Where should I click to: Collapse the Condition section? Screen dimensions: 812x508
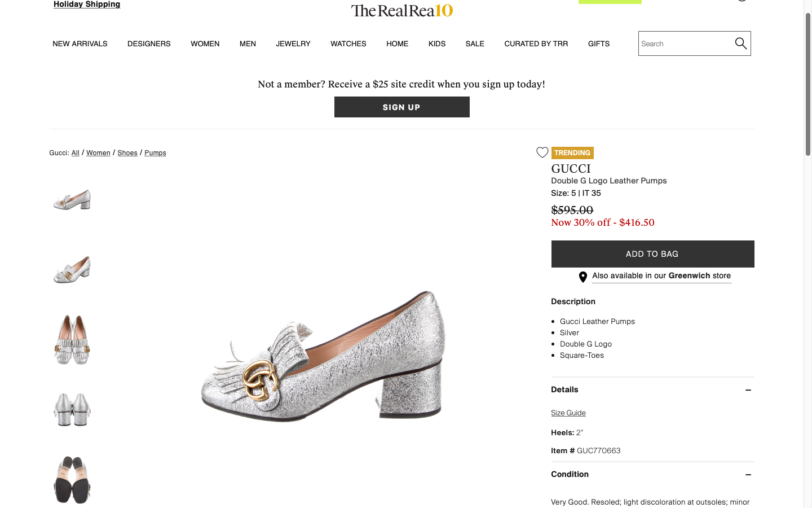coord(748,475)
